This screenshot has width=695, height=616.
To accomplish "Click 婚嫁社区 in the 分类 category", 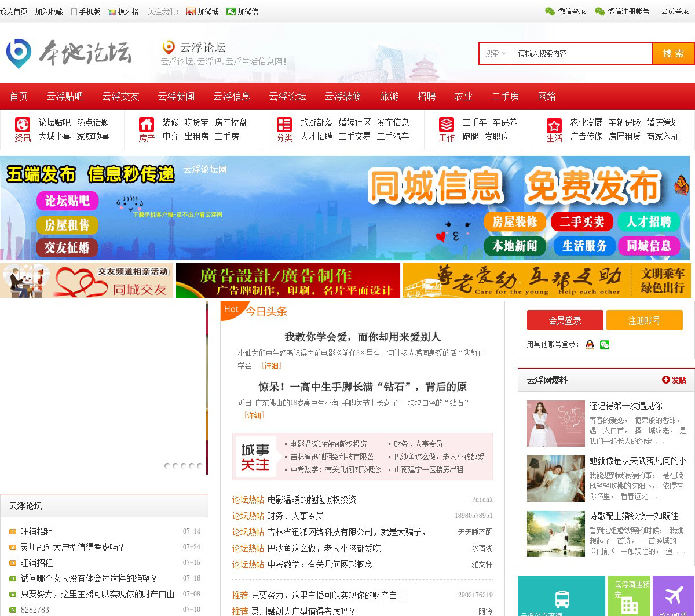I will tap(354, 122).
